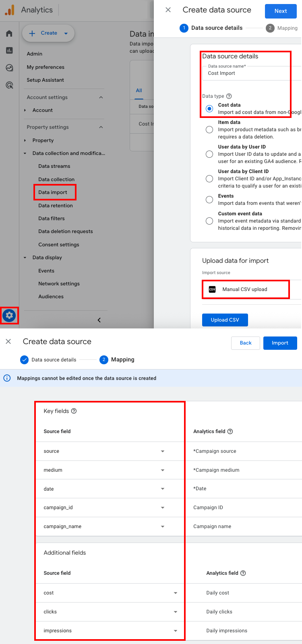Click the Upload CSV button
This screenshot has height=644, width=302.
(225, 320)
